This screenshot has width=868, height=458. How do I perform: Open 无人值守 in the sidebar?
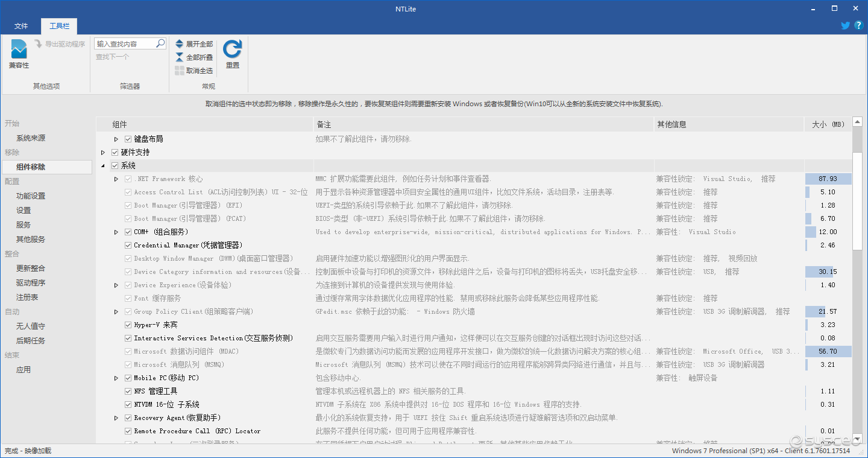(31, 326)
